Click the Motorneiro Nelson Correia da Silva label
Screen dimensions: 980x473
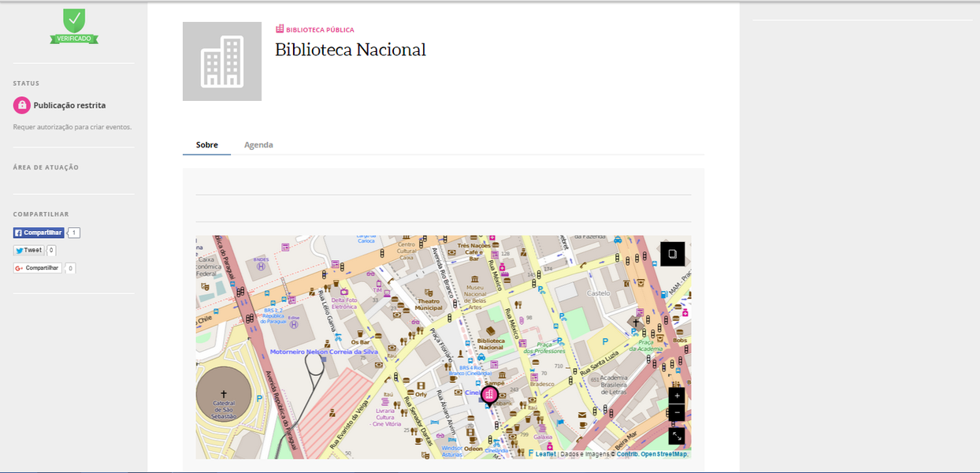(324, 352)
